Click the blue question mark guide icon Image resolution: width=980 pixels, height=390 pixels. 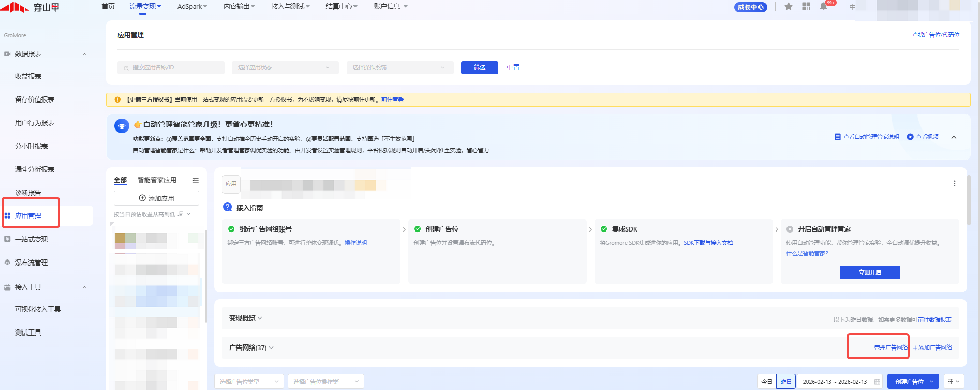[x=227, y=207]
